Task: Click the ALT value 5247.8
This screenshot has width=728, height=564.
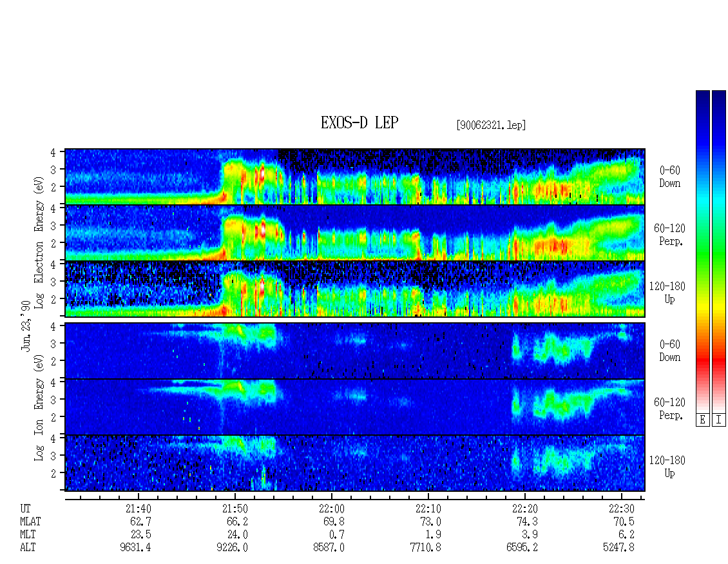Action: (618, 548)
